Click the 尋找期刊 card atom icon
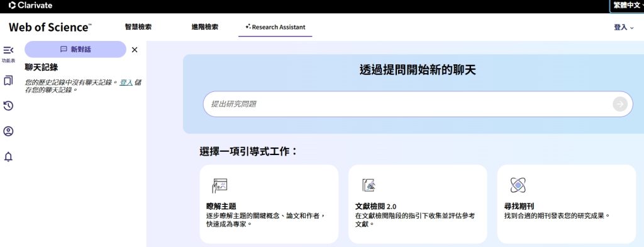The image size is (644, 247). (518, 185)
